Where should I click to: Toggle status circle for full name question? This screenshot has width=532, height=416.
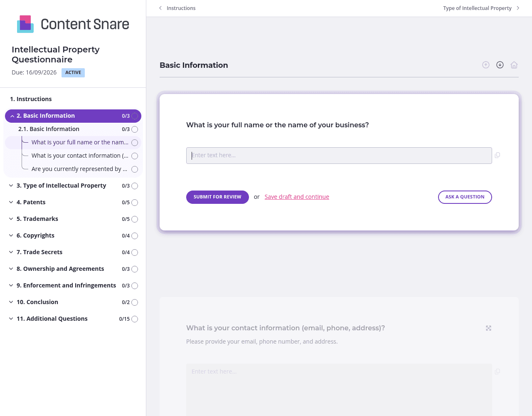[x=135, y=143]
